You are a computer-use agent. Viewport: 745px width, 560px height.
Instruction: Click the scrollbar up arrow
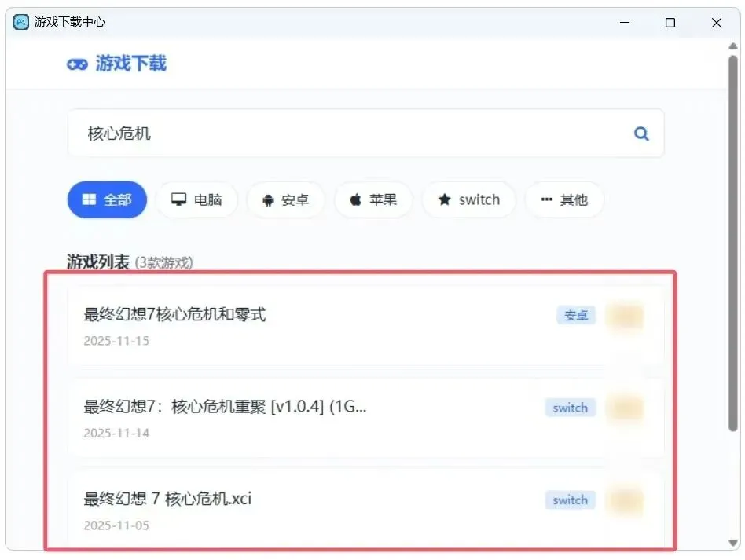(733, 46)
